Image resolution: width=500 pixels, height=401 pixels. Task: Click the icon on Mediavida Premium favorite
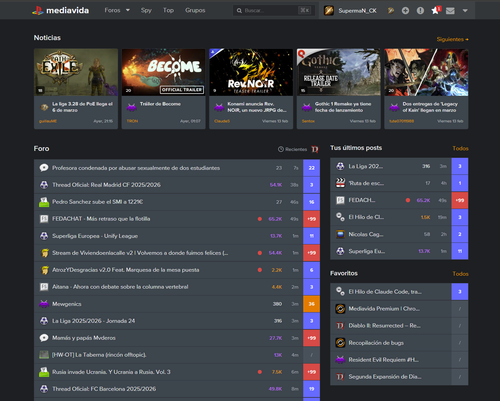click(340, 309)
